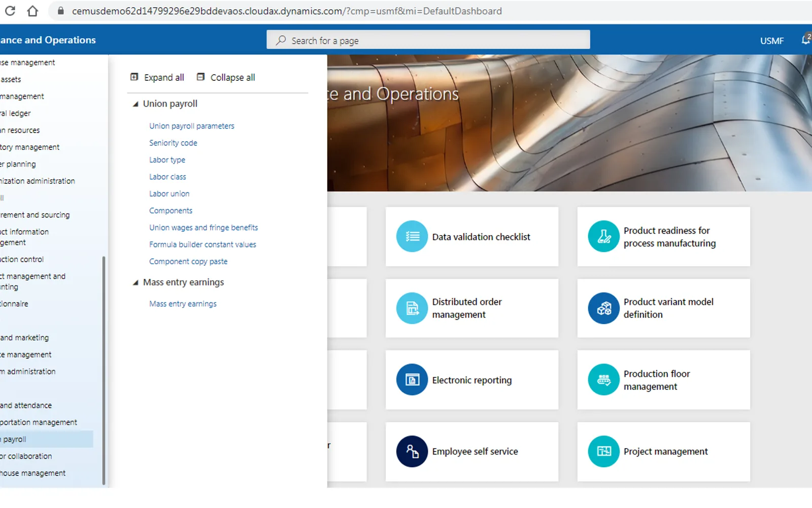Image resolution: width=812 pixels, height=508 pixels.
Task: Open Formula builder constant values
Action: click(202, 244)
